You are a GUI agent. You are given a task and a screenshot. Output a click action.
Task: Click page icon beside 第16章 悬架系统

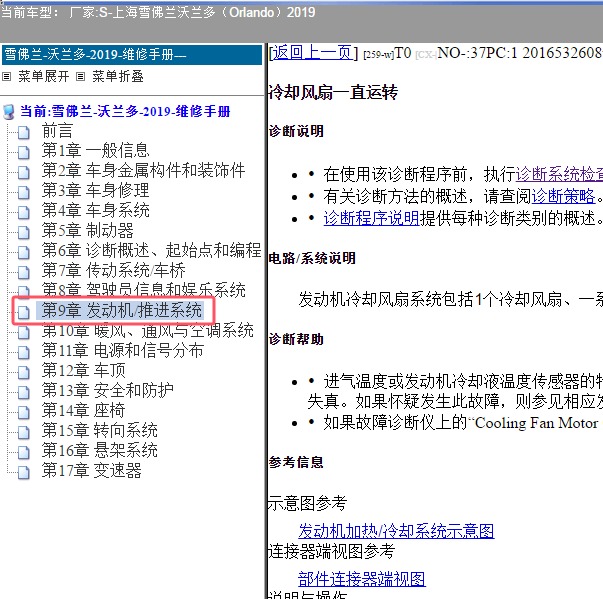coord(24,452)
